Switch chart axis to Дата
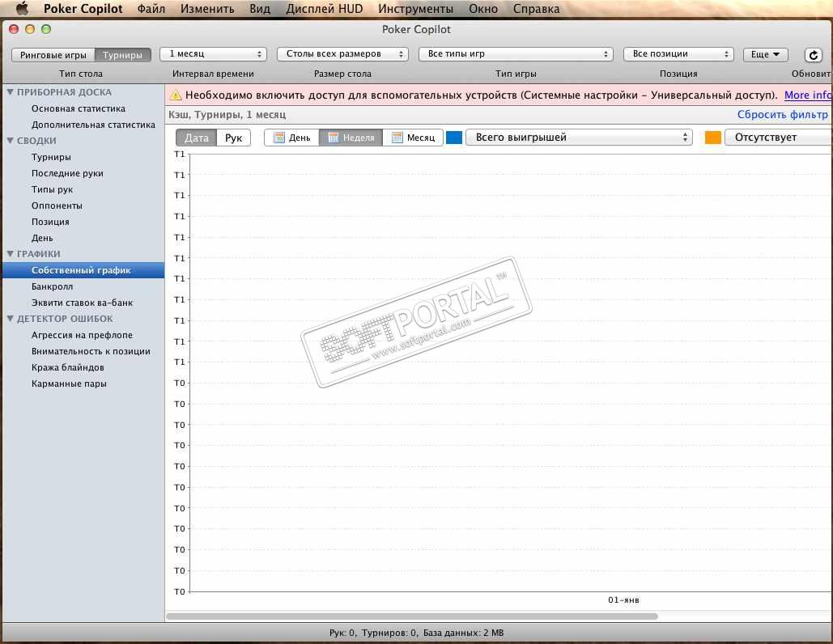Screen dimensions: 833x644 coord(196,138)
